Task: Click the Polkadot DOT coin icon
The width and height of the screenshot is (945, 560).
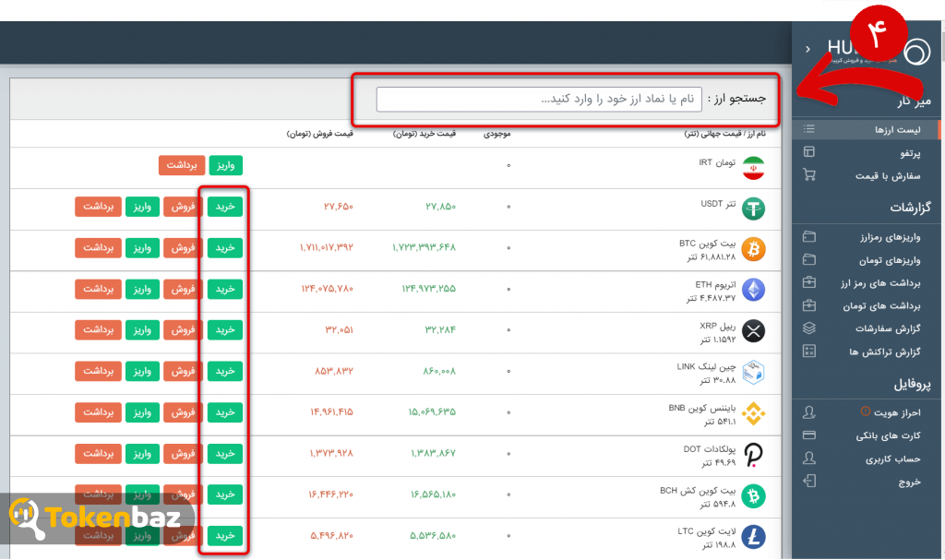Action: [753, 455]
